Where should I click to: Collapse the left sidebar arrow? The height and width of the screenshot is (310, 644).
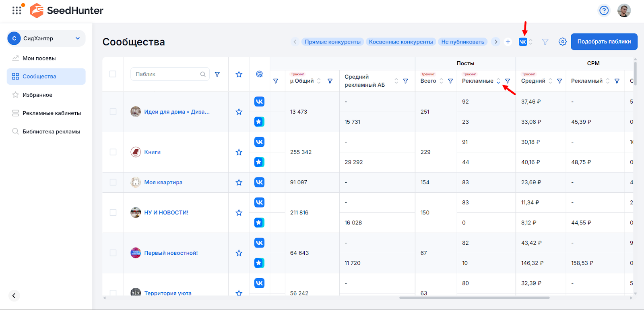pyautogui.click(x=14, y=295)
